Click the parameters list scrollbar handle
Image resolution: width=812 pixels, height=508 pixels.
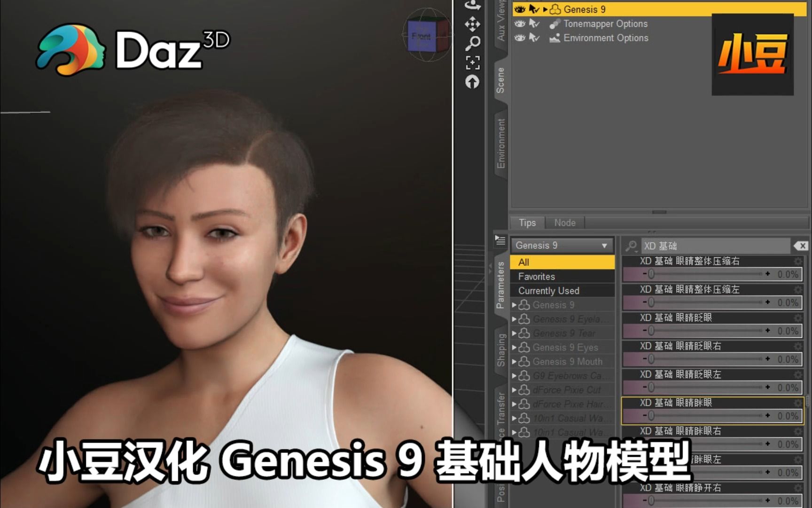[808, 401]
